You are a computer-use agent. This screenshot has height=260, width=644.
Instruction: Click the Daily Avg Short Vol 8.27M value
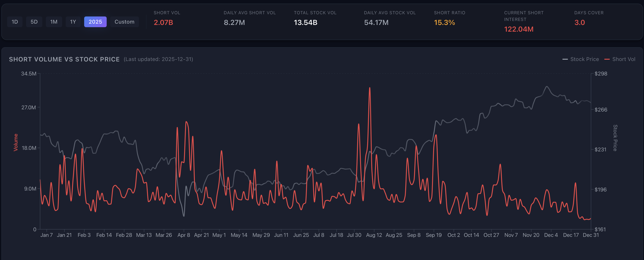coord(234,22)
